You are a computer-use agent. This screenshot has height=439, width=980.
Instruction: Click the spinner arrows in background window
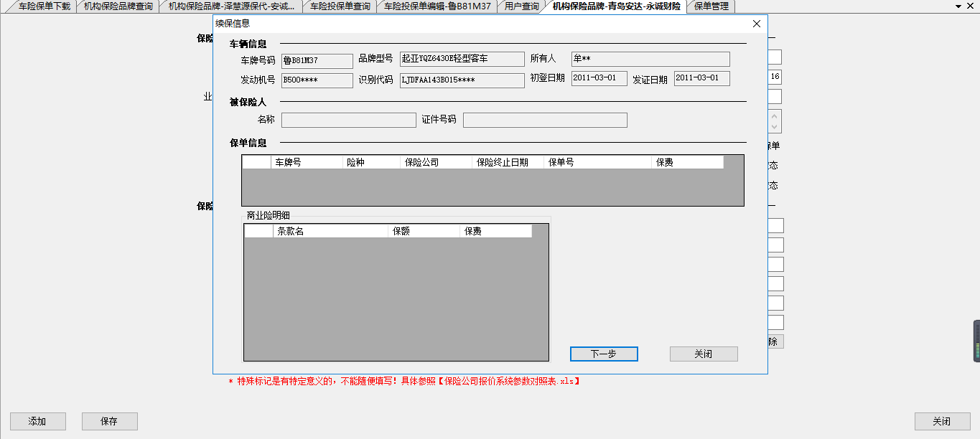pos(775,121)
